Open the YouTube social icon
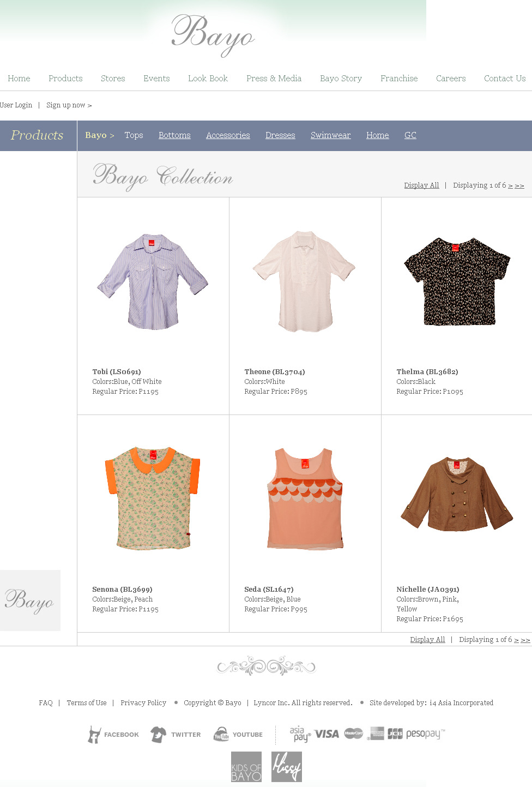The image size is (532, 787). click(x=238, y=734)
